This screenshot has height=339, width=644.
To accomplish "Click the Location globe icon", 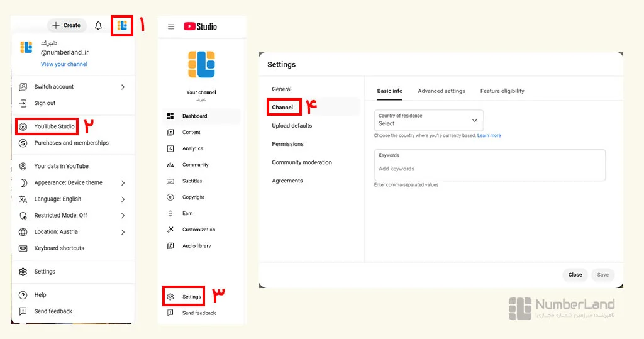I will pos(23,231).
